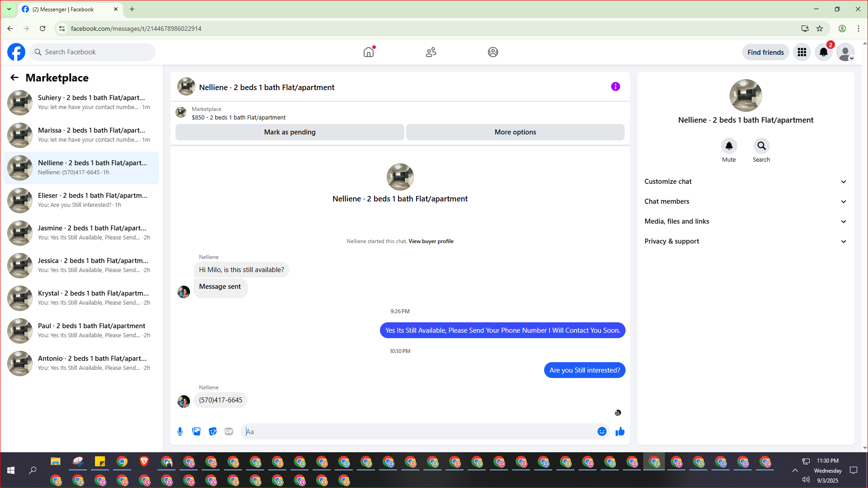Click the Find friends button

click(x=766, y=53)
